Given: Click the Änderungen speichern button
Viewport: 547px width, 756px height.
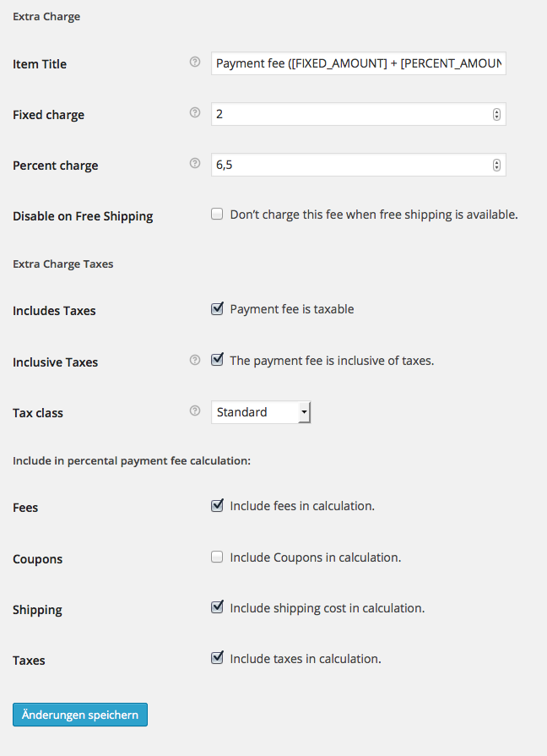Looking at the screenshot, I should [x=80, y=715].
